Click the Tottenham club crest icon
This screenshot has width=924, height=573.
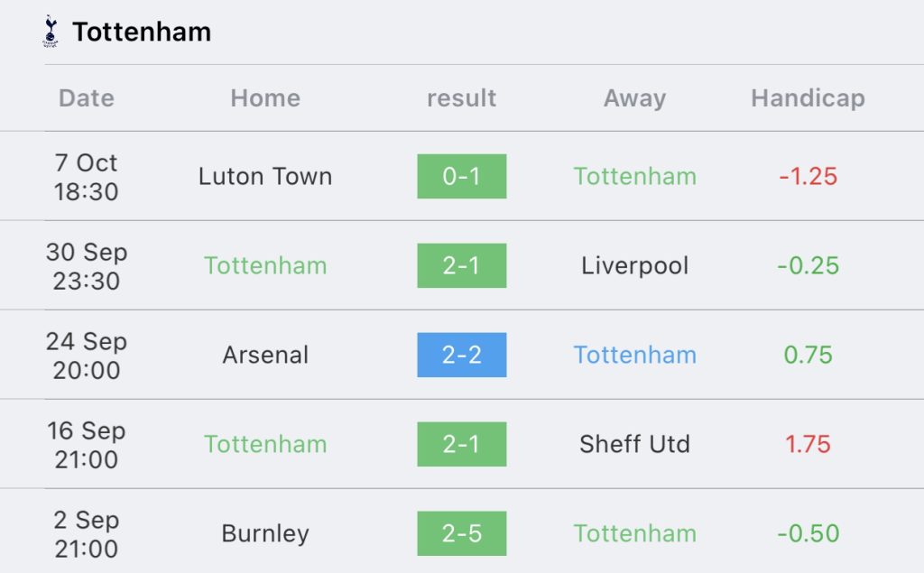tap(51, 32)
